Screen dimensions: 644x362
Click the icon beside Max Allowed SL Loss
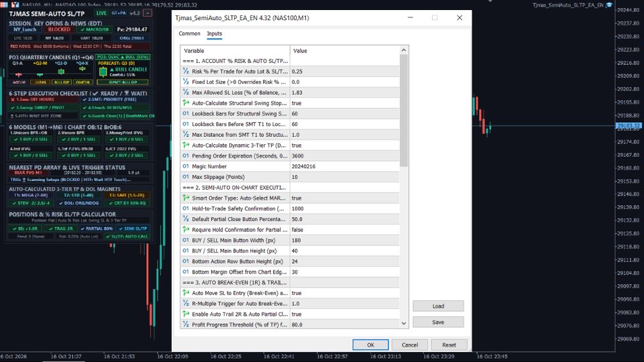pos(186,93)
